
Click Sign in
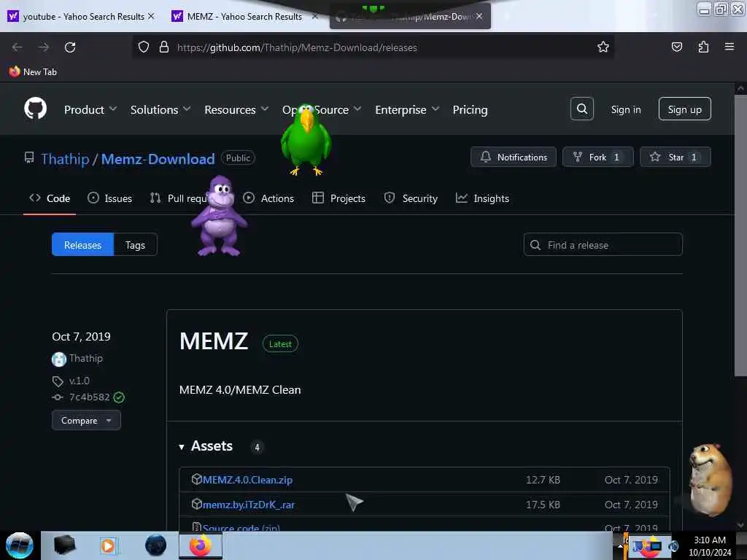coord(625,109)
